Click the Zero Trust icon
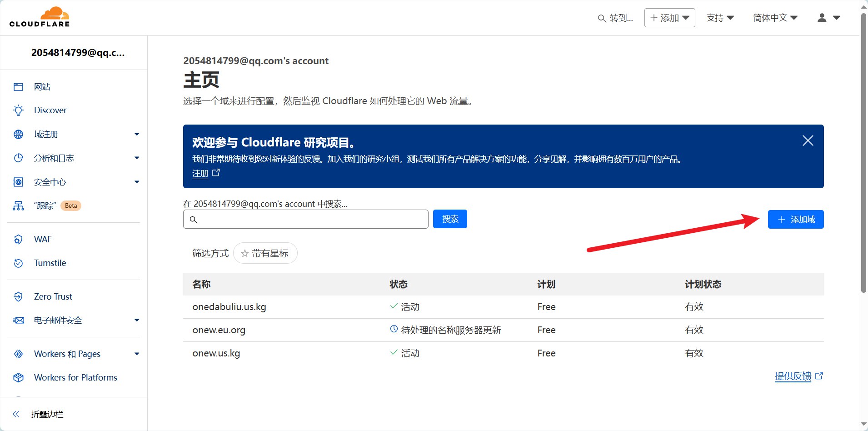The width and height of the screenshot is (868, 431). [18, 296]
